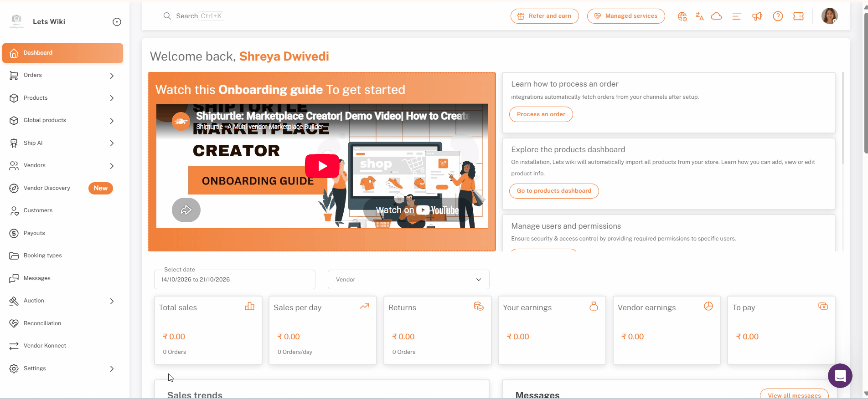The width and height of the screenshot is (868, 399).
Task: Open the Orders menu
Action: coord(62,75)
